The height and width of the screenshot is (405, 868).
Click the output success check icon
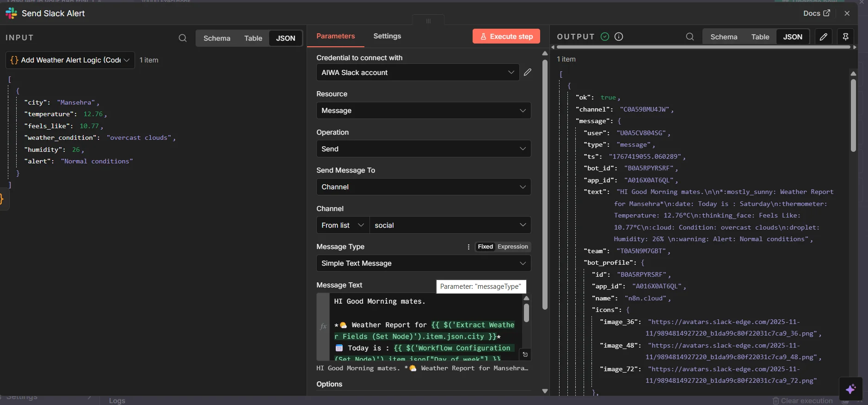coord(605,37)
